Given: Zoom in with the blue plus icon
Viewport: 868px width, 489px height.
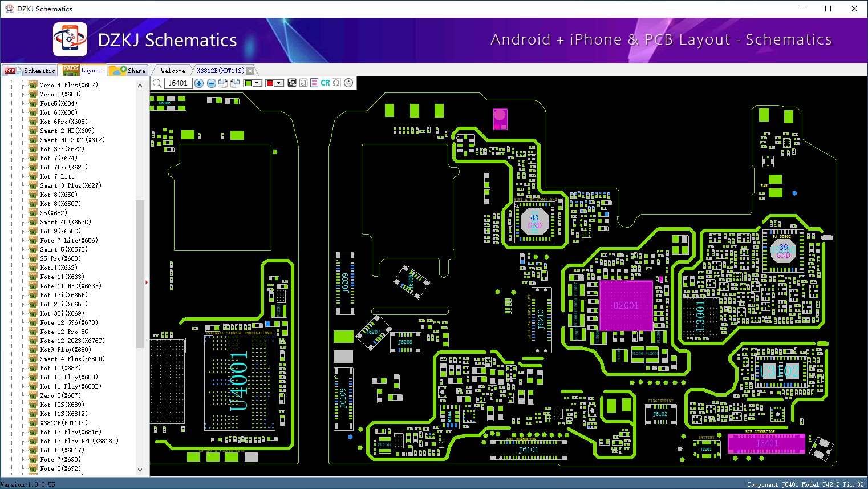Looking at the screenshot, I should (199, 83).
